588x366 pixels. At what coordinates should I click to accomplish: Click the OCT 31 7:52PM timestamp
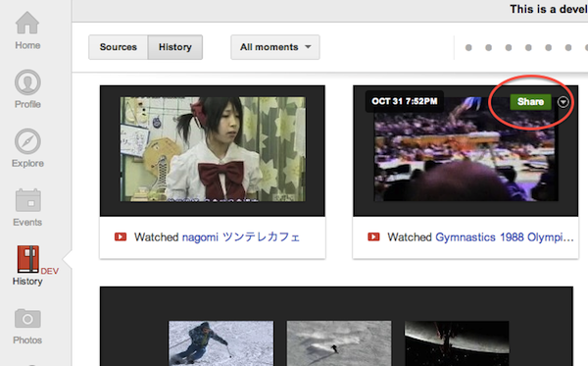[404, 101]
